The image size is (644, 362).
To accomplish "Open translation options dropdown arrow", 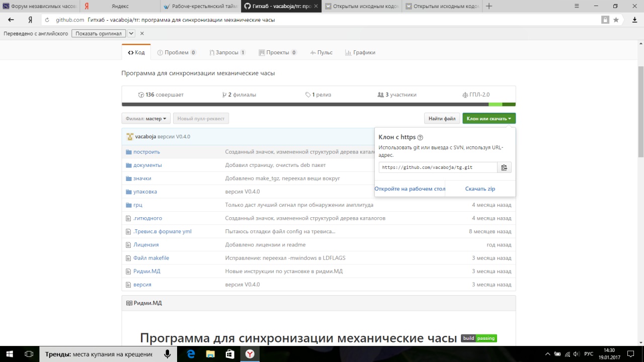I will coord(131,34).
